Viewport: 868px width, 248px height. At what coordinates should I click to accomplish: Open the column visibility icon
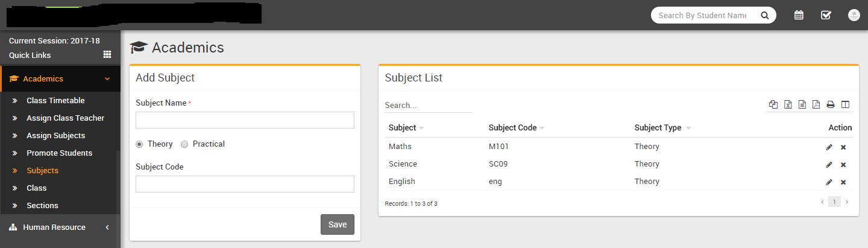tap(845, 104)
